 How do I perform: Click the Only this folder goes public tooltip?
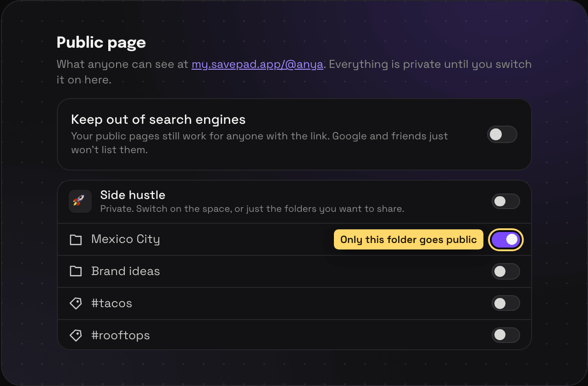[409, 239]
